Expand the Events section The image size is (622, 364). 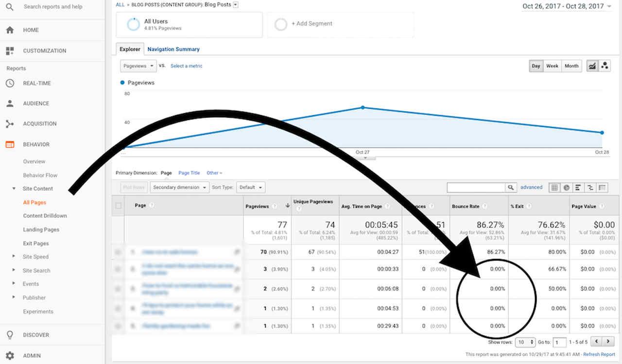pos(14,284)
